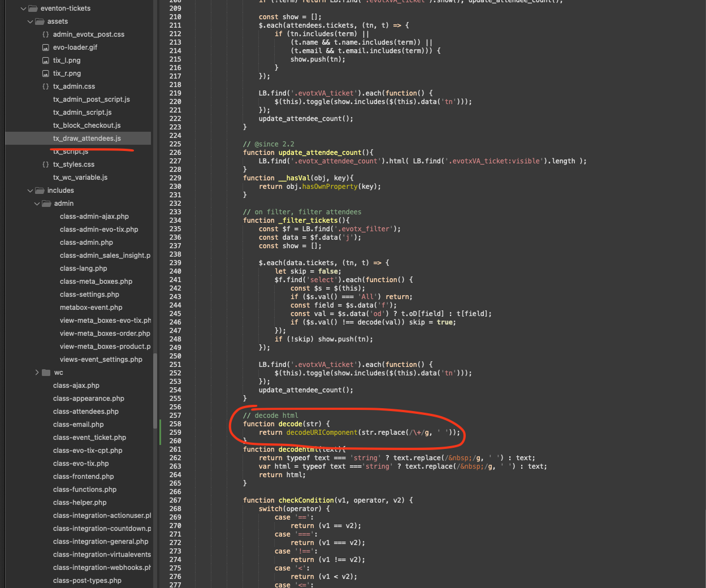Click the braces icon beside tx_admin.css

coord(46,87)
